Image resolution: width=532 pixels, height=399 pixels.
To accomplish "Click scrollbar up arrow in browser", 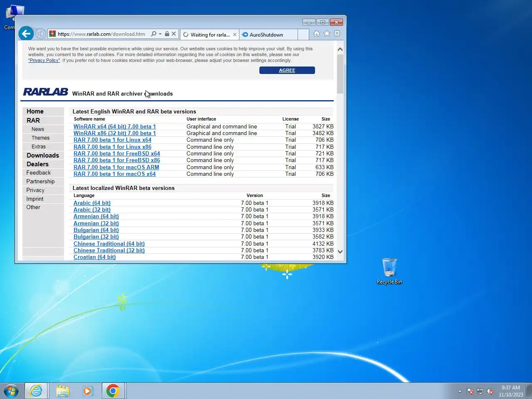I will click(340, 49).
